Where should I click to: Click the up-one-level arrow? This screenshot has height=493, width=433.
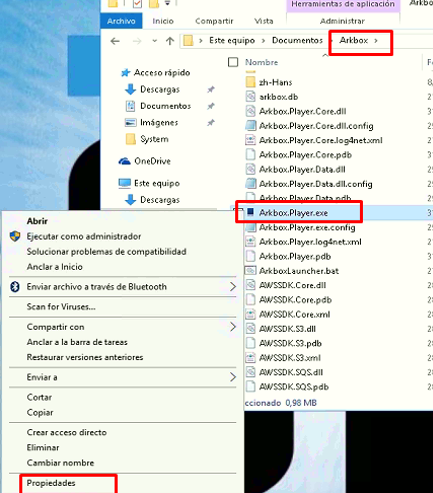(x=170, y=41)
